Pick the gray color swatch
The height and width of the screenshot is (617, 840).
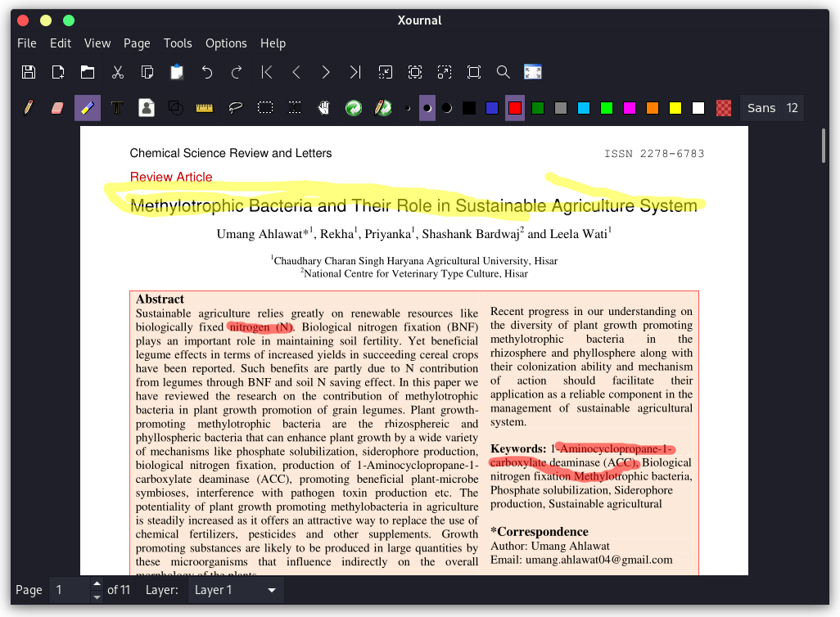tap(560, 108)
